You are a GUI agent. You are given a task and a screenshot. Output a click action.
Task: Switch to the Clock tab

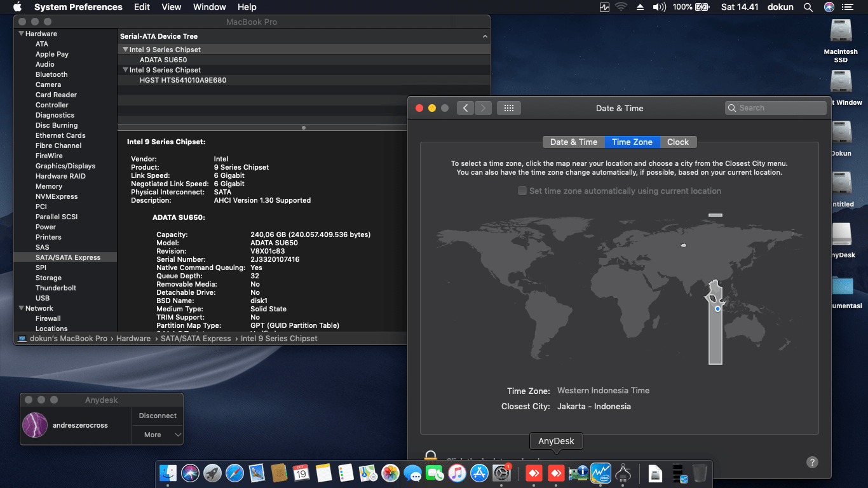(x=678, y=142)
